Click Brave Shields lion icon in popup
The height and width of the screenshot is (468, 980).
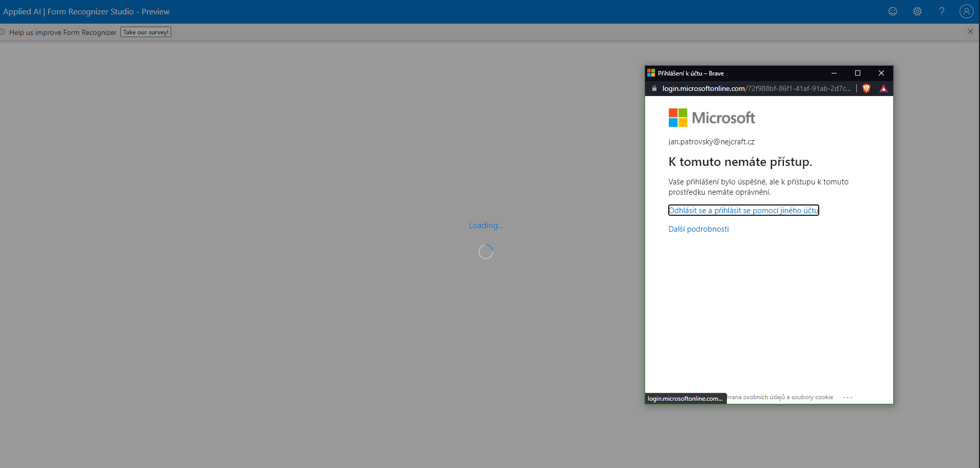click(866, 88)
